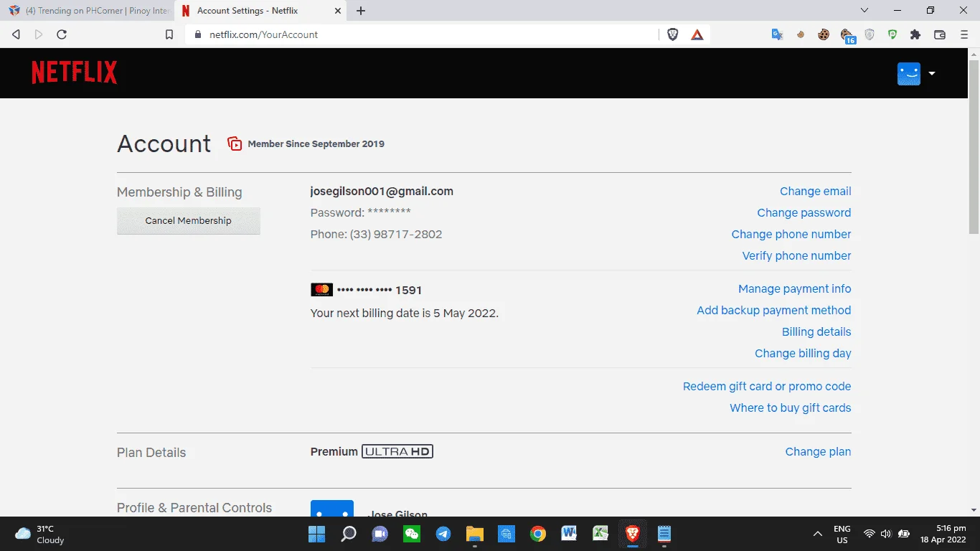This screenshot has height=551, width=980.
Task: Switch to the Trending on PHCorner tab
Action: coord(88,11)
